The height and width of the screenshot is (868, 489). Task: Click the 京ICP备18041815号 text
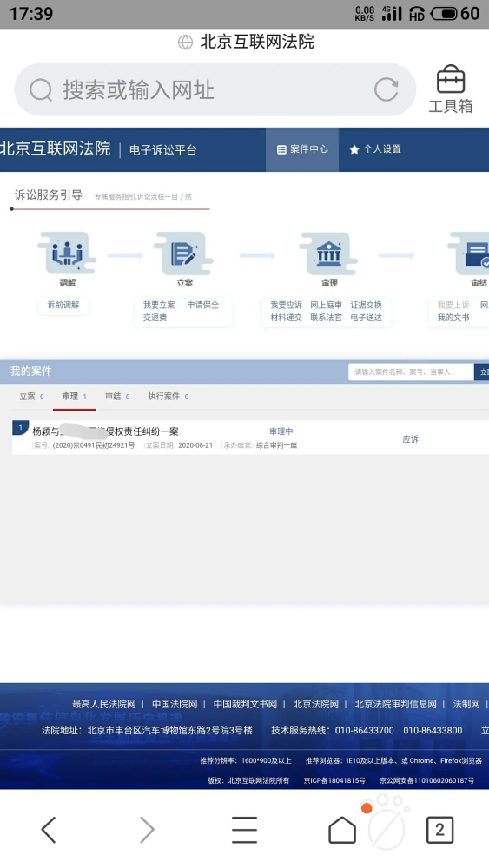pos(334,780)
